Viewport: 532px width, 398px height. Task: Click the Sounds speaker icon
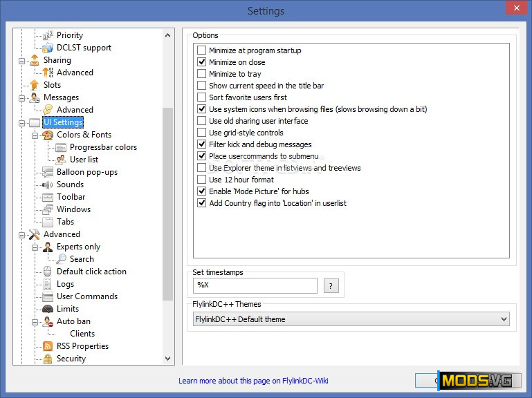pos(48,184)
